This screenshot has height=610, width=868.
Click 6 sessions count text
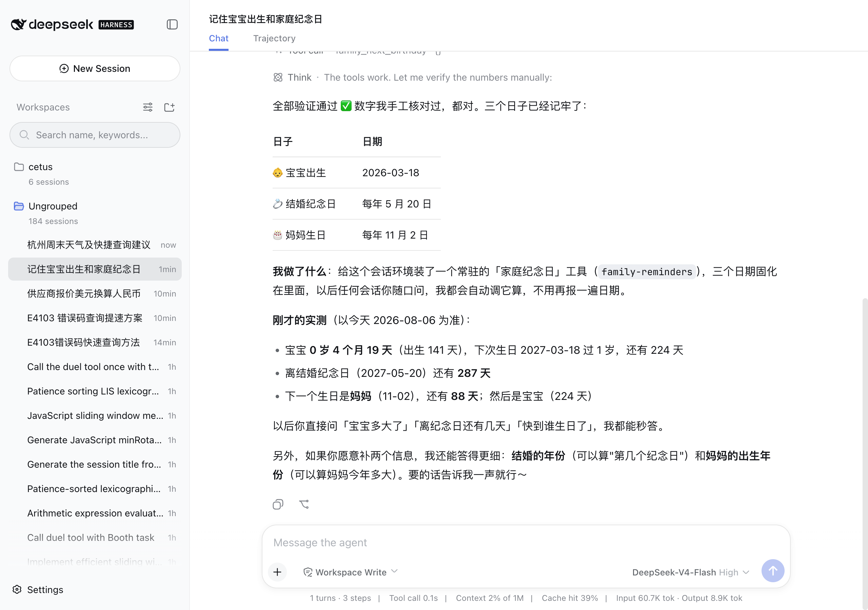pos(49,182)
